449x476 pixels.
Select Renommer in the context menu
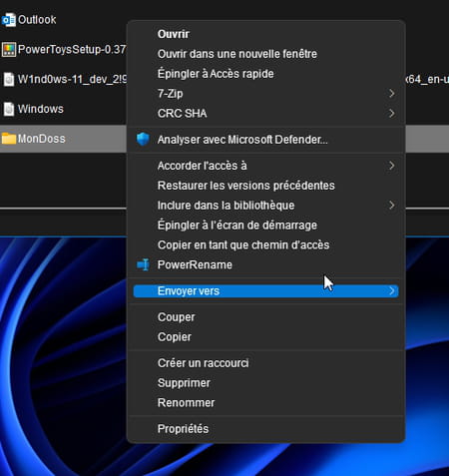point(265,402)
